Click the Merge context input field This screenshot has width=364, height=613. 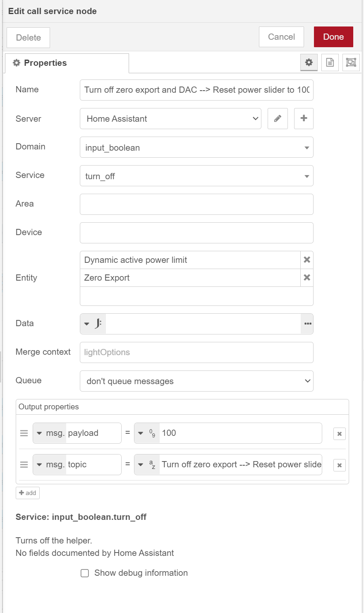point(196,353)
